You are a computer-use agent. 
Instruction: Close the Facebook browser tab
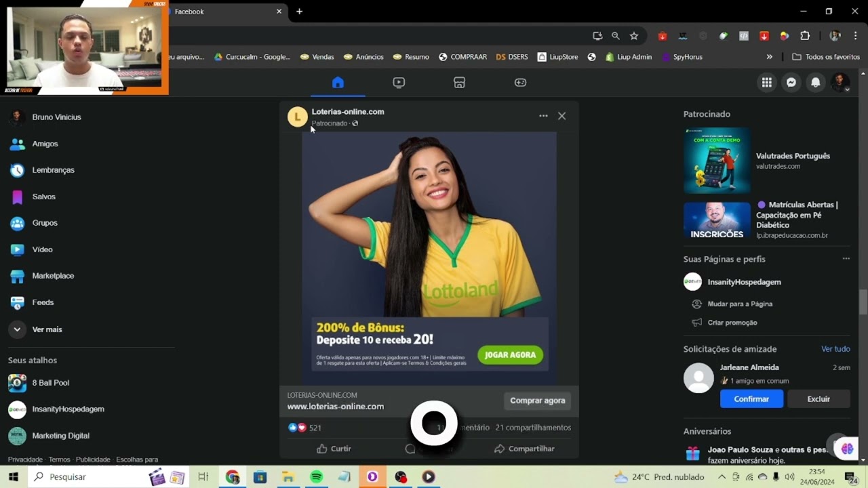279,12
